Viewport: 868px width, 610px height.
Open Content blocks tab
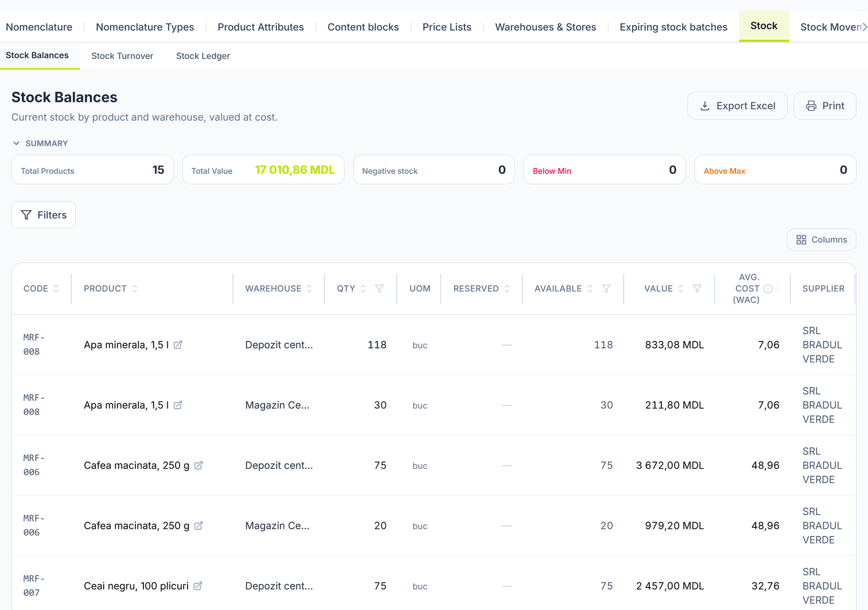point(363,27)
